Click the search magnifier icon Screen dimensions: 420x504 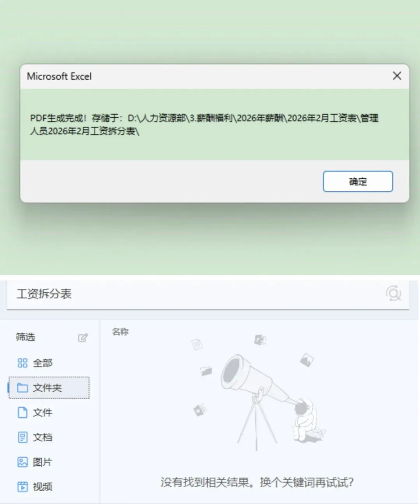(393, 293)
